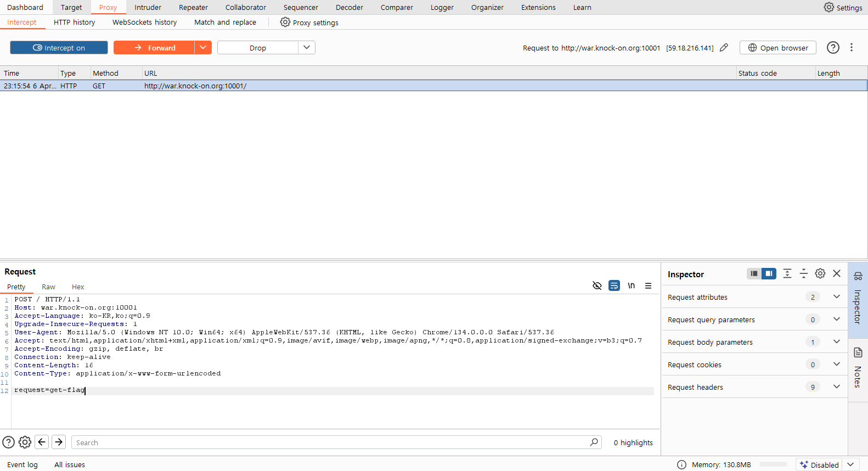This screenshot has width=868, height=471.
Task: Open the help question mark icon
Action: (x=833, y=48)
